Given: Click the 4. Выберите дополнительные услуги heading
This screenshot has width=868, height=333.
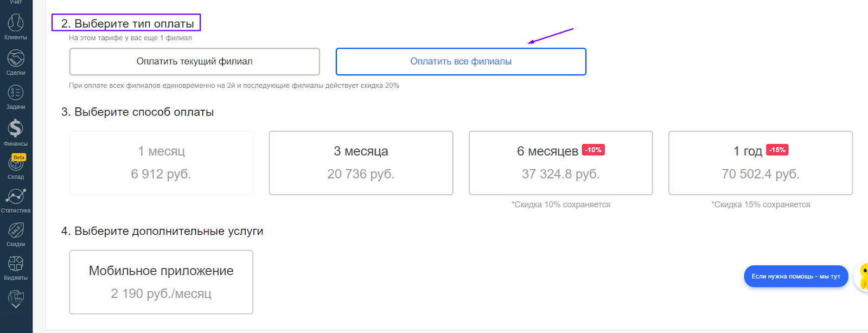Looking at the screenshot, I should [162, 231].
